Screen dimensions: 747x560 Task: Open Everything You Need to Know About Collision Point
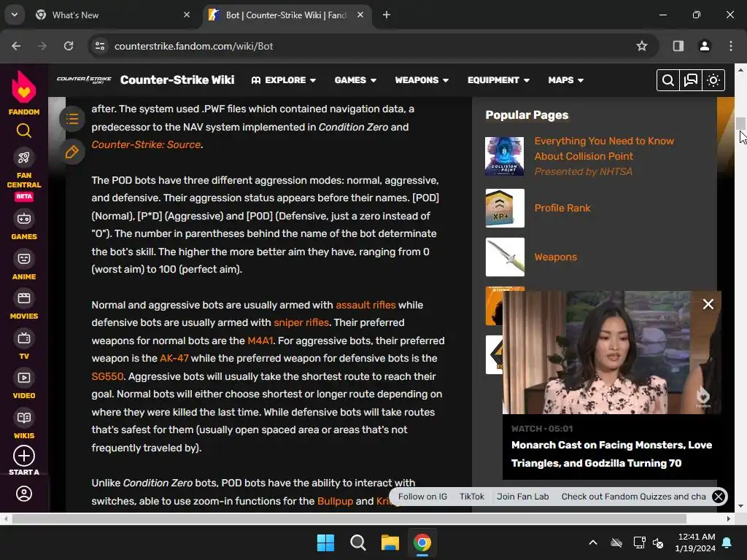click(x=604, y=149)
